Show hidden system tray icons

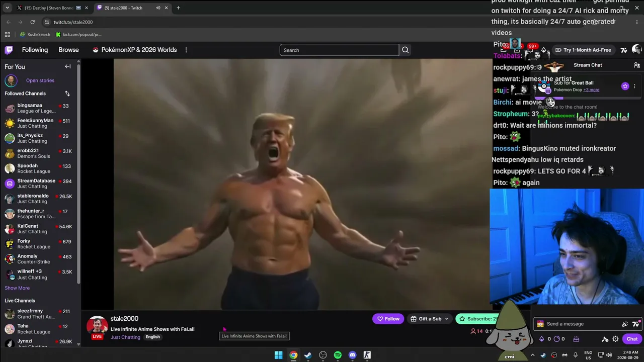[532, 355]
